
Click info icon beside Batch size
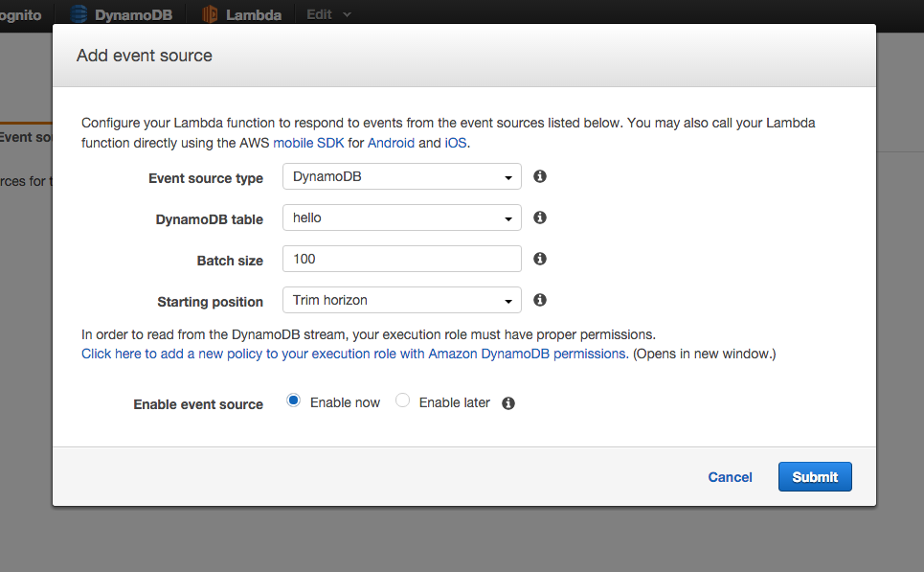coord(540,259)
